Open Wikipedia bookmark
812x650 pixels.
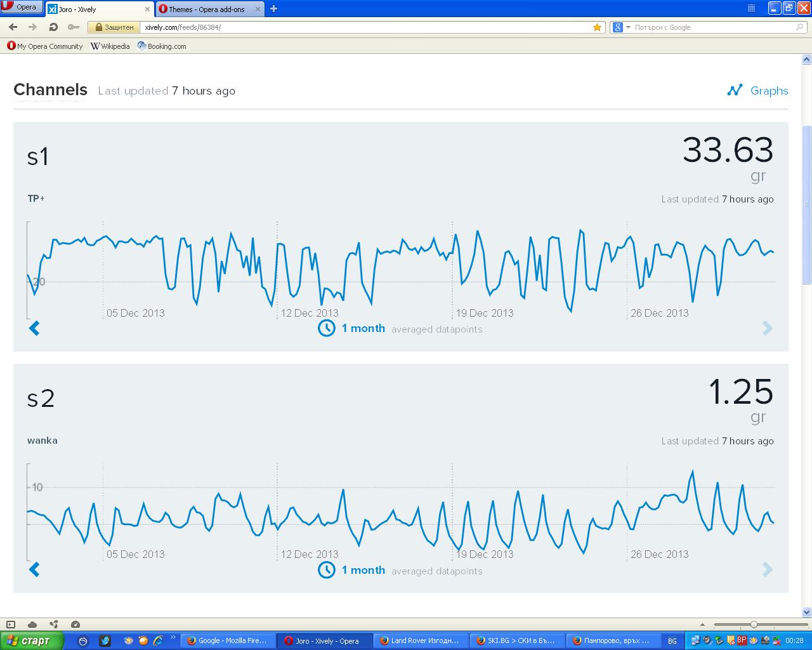coord(110,46)
